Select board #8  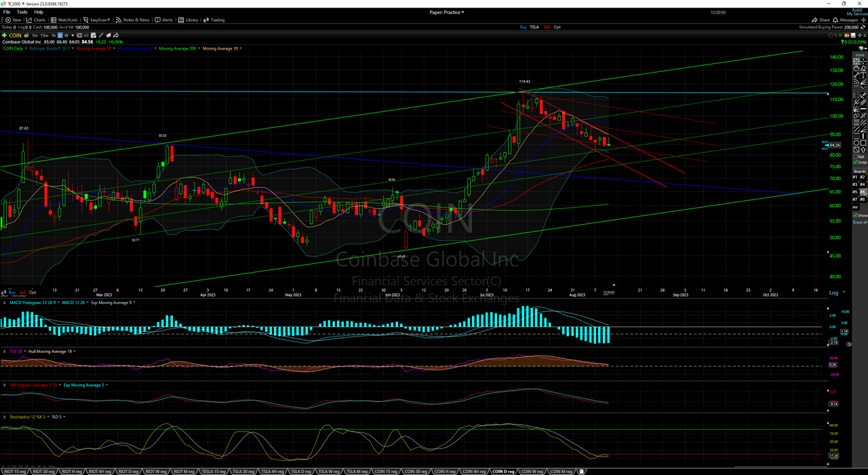click(x=863, y=199)
